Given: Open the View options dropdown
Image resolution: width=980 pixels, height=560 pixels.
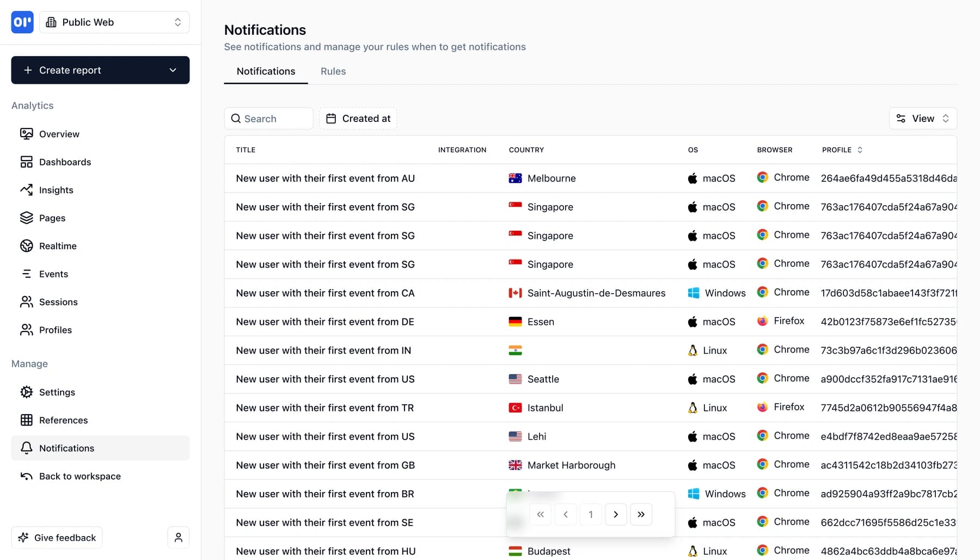Looking at the screenshot, I should click(x=922, y=118).
